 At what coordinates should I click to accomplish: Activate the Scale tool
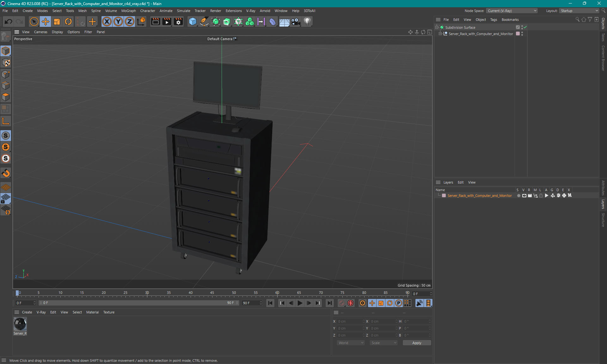pyautogui.click(x=57, y=21)
